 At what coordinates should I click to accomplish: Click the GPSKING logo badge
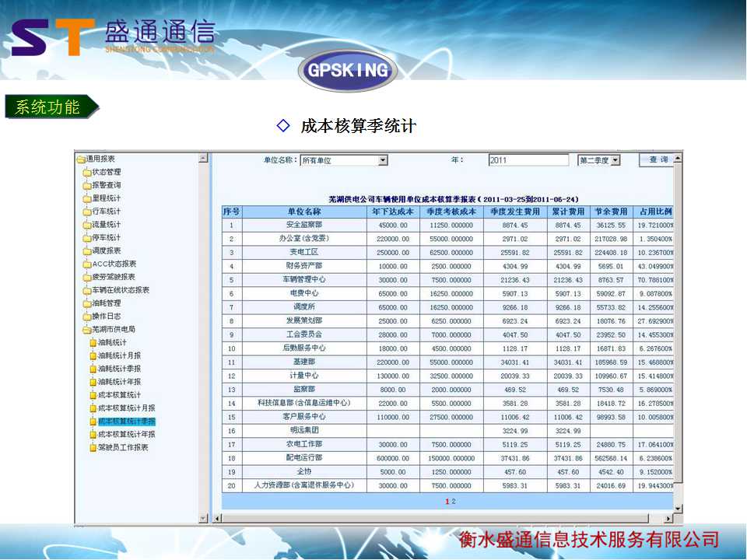point(348,71)
